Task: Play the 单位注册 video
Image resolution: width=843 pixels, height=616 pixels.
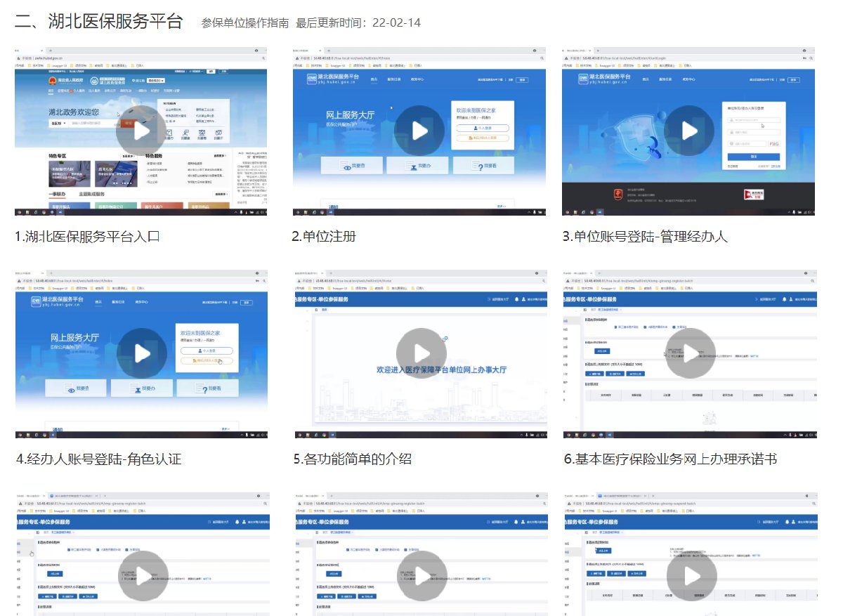Action: (x=419, y=131)
